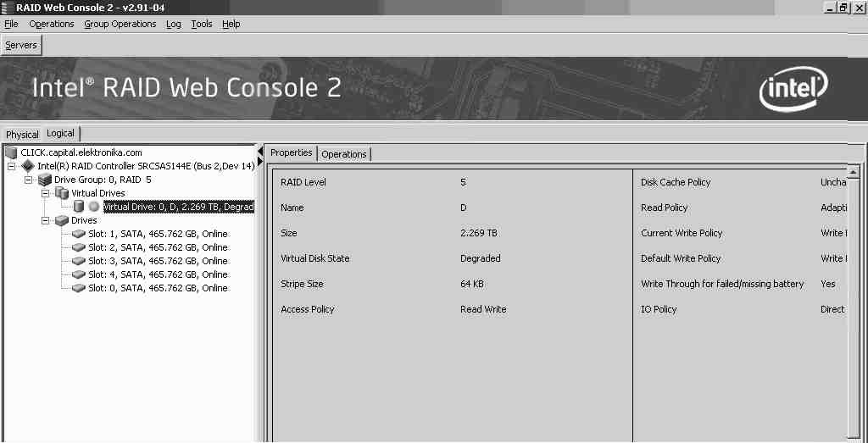This screenshot has height=443, width=868.
Task: Click the Drives node disk icon
Action: click(62, 220)
